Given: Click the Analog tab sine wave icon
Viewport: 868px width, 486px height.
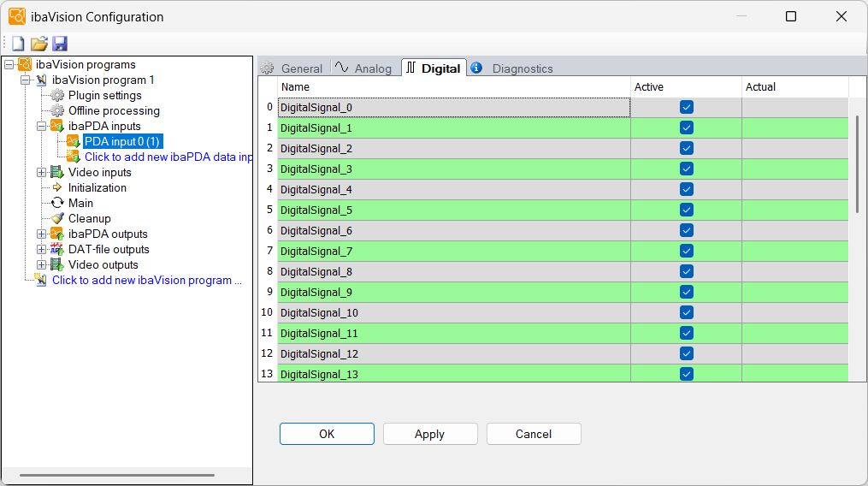Looking at the screenshot, I should [341, 67].
